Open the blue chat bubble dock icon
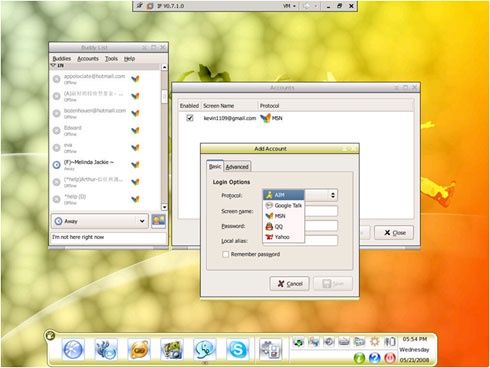 pos(204,350)
